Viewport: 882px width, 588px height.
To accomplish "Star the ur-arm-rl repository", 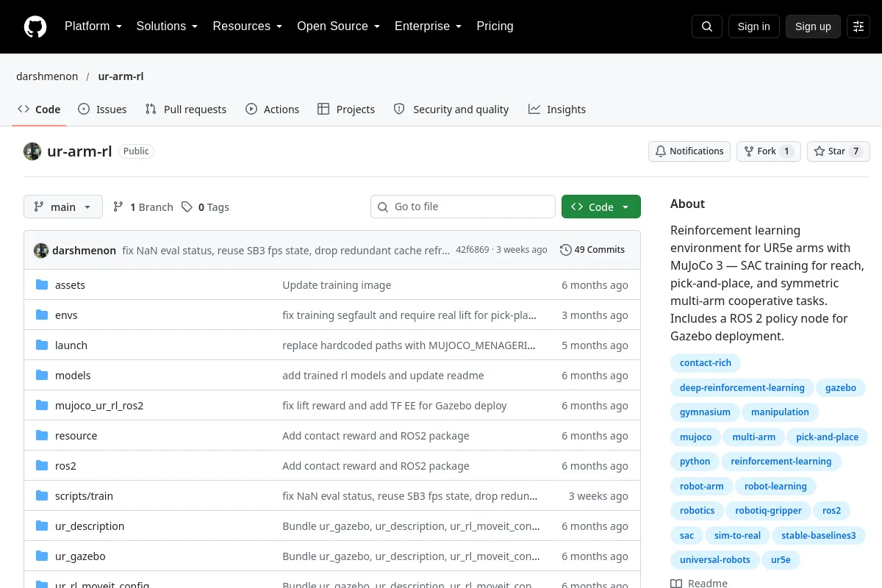I will (839, 151).
